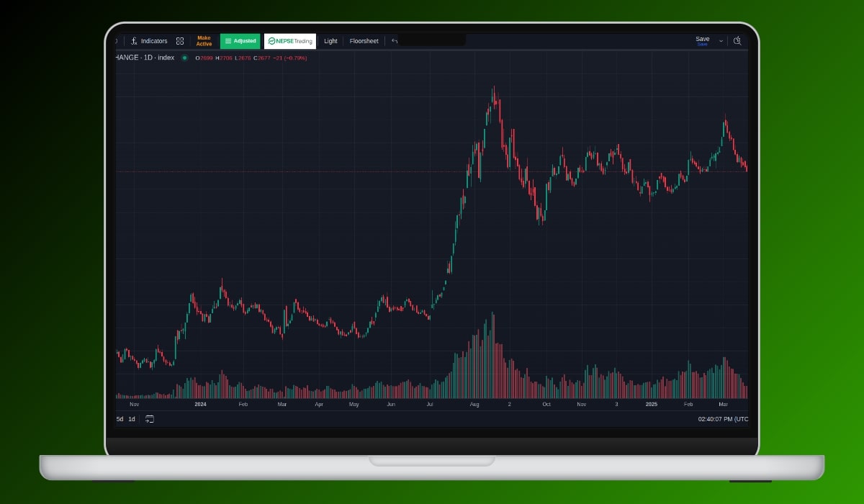Click Make Active button
The height and width of the screenshot is (504, 864).
click(x=204, y=41)
